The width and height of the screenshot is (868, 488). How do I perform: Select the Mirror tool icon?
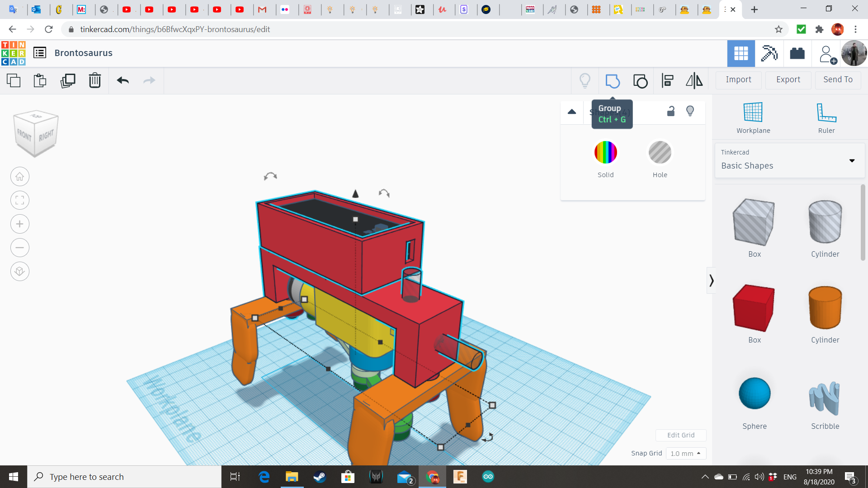[x=694, y=81]
